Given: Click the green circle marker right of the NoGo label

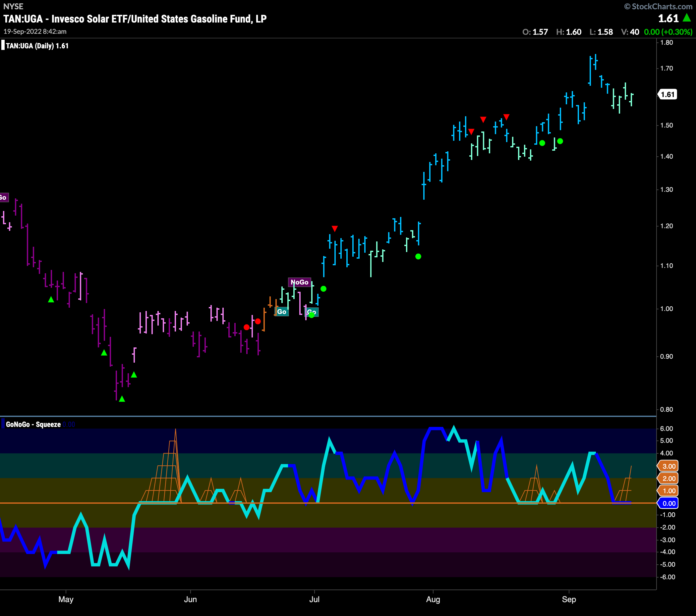Looking at the screenshot, I should click(x=323, y=288).
